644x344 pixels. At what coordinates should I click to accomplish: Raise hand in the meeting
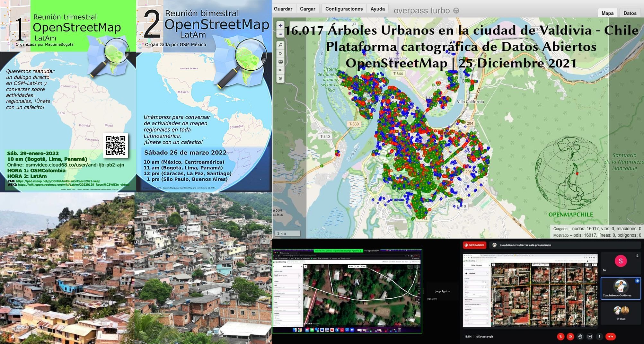pos(580,337)
